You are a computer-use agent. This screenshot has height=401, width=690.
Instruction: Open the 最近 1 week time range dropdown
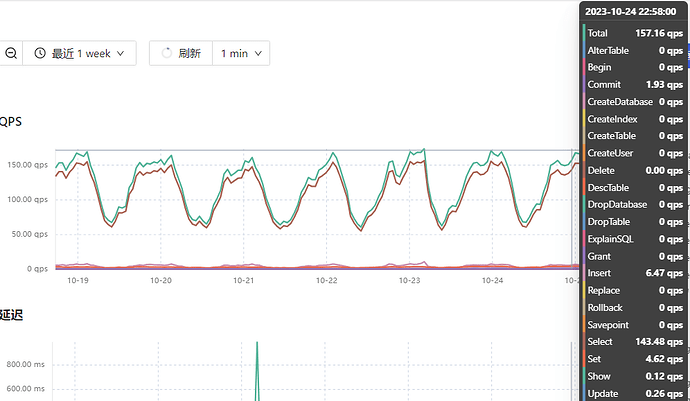tap(80, 53)
